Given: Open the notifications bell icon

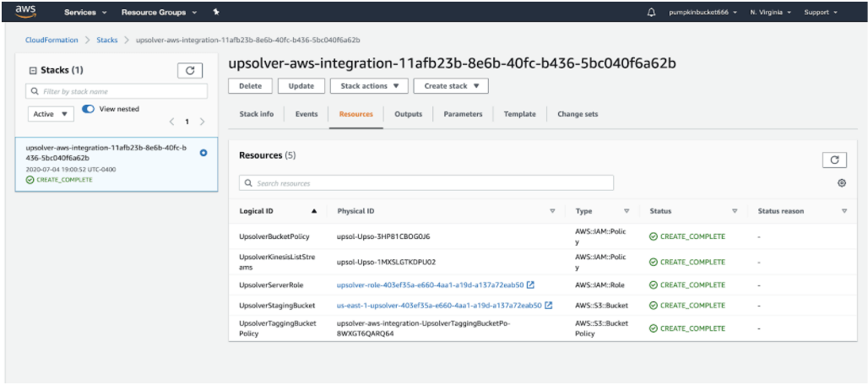Looking at the screenshot, I should point(651,12).
